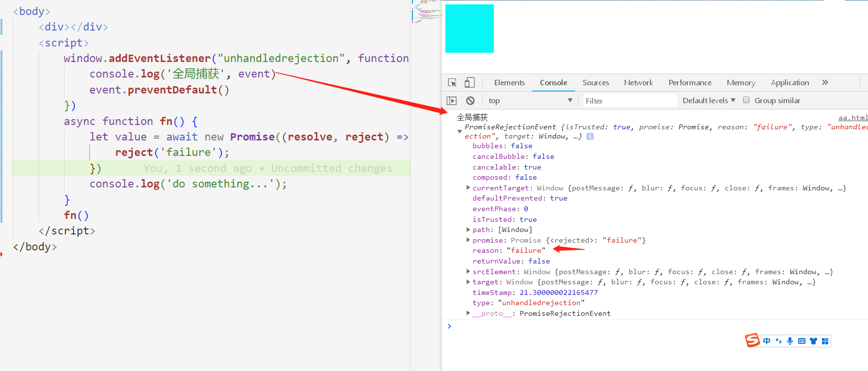The image size is (868, 371).
Task: Click the reason: "failure" property row
Action: [x=509, y=250]
